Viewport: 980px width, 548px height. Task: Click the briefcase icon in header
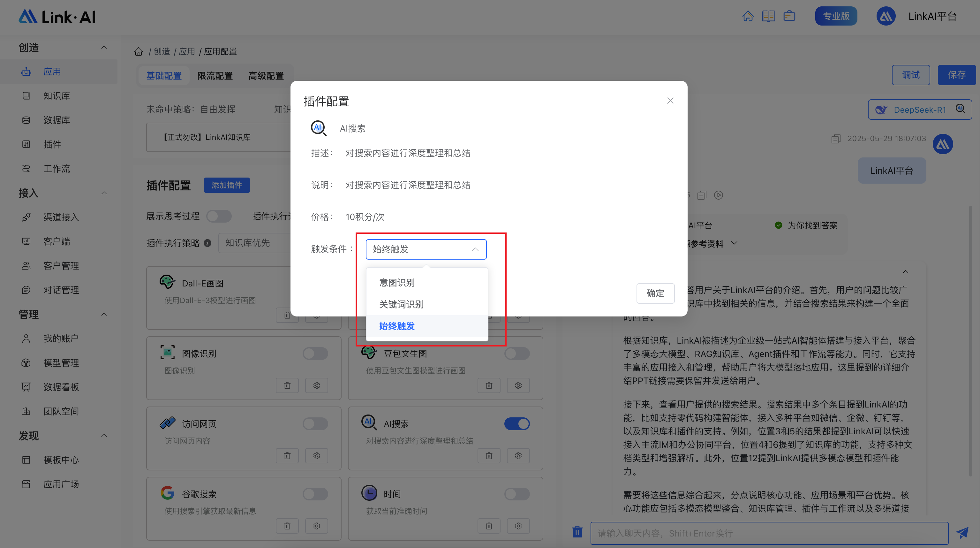[x=789, y=16]
